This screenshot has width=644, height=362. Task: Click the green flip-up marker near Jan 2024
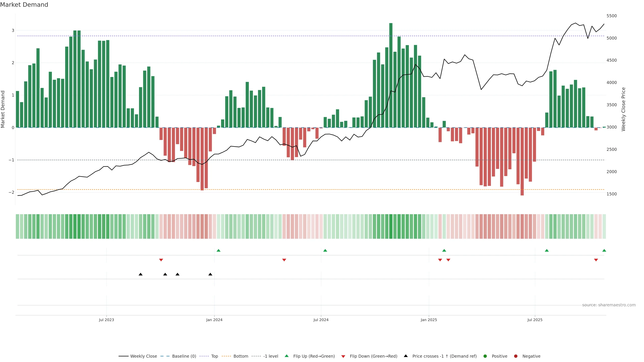point(219,250)
